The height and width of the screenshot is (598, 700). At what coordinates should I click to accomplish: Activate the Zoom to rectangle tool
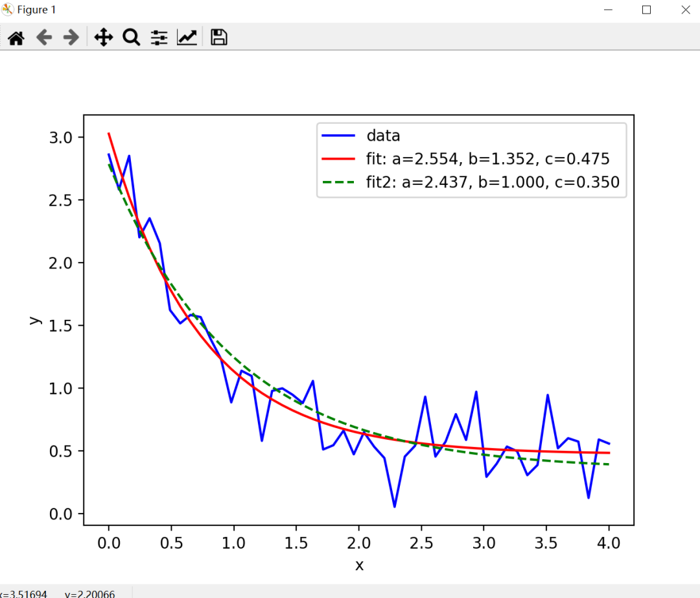(x=131, y=38)
